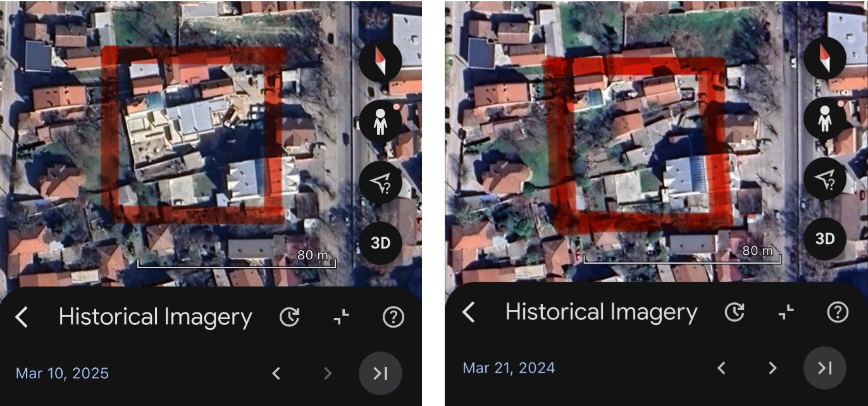Enable 3D view on the Mar 21, 2024 map
Viewport: 868px width, 406px height.
825,238
